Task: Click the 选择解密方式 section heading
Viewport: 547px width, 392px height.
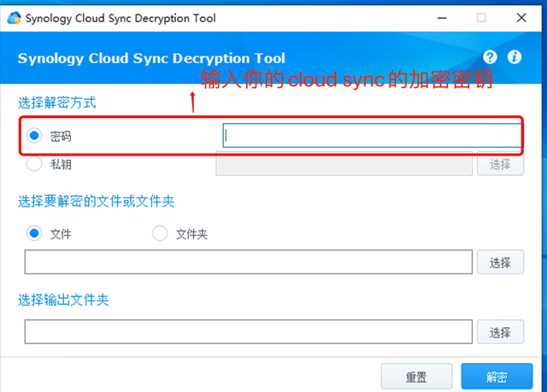Action: (x=57, y=102)
